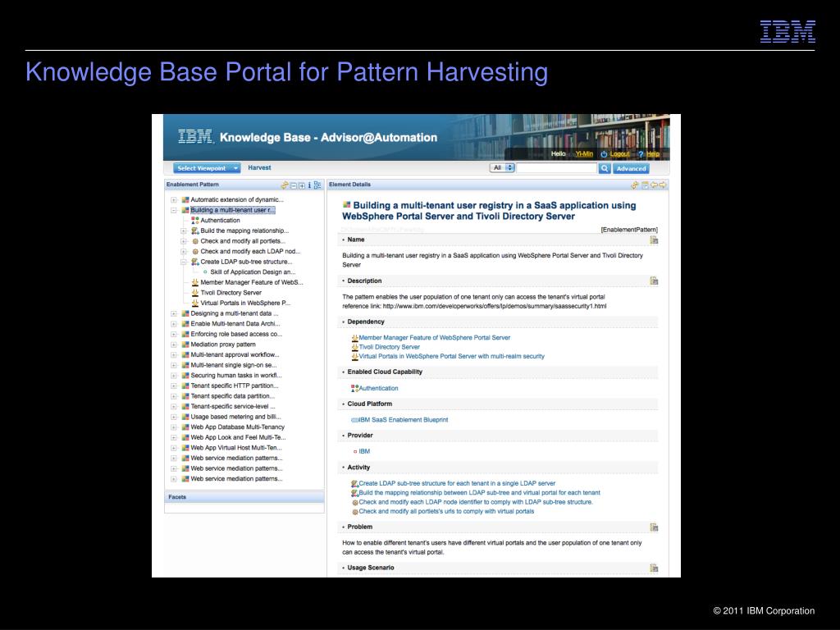Open Virtual Portals in WebSphere Portal Server link
Image resolution: width=840 pixels, height=630 pixels.
pos(452,356)
